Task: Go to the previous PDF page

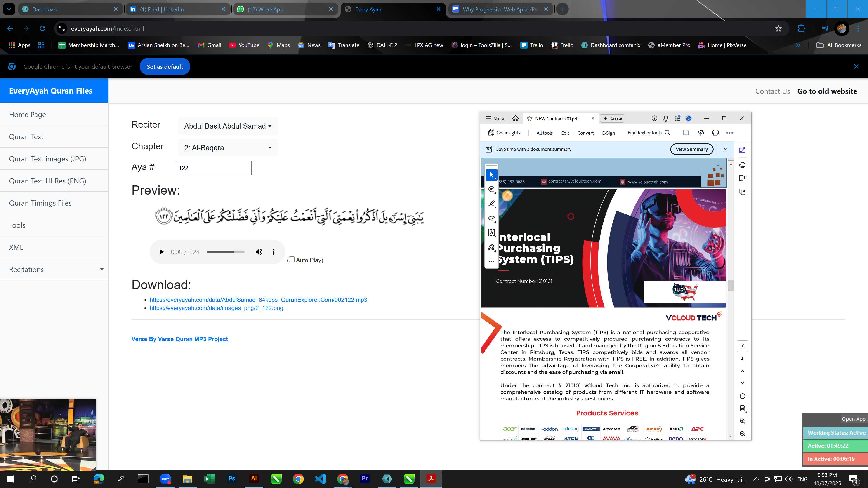Action: click(742, 371)
